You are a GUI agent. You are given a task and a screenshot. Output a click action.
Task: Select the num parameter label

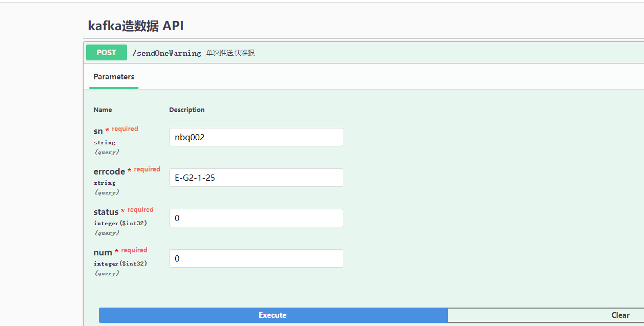103,252
